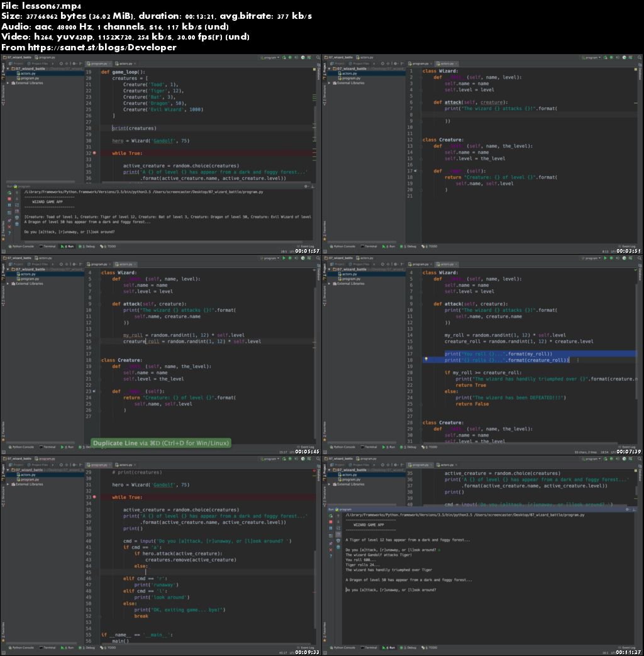Click the search magnifier in the 00:09:33 frame's top bar

tap(318, 459)
